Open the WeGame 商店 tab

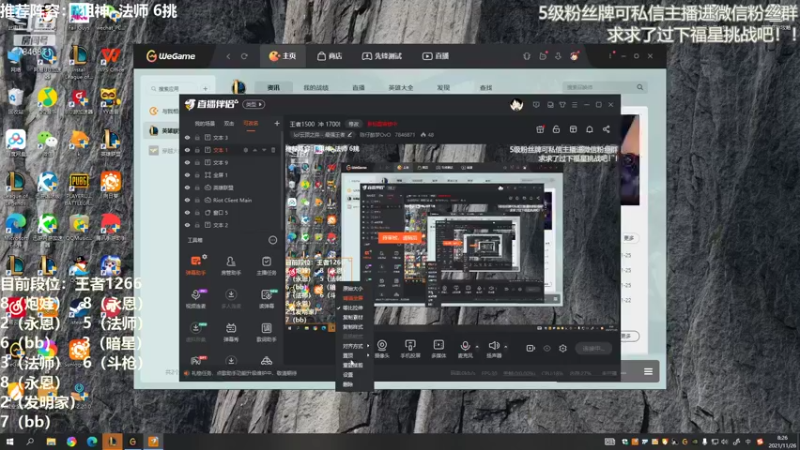(330, 56)
